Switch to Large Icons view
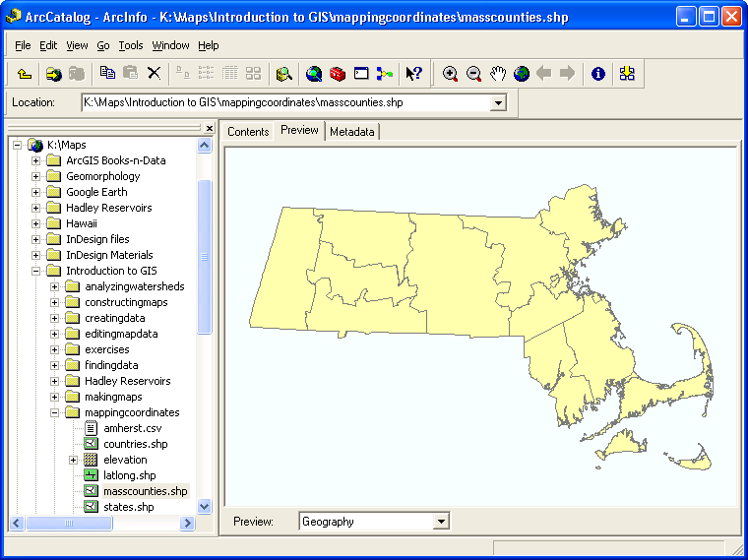This screenshot has height=560, width=748. tap(183, 73)
